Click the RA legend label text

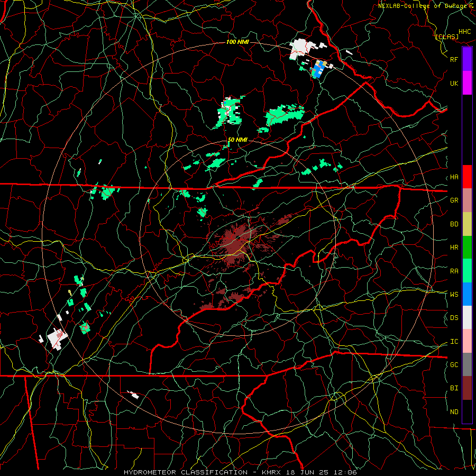pyautogui.click(x=454, y=271)
